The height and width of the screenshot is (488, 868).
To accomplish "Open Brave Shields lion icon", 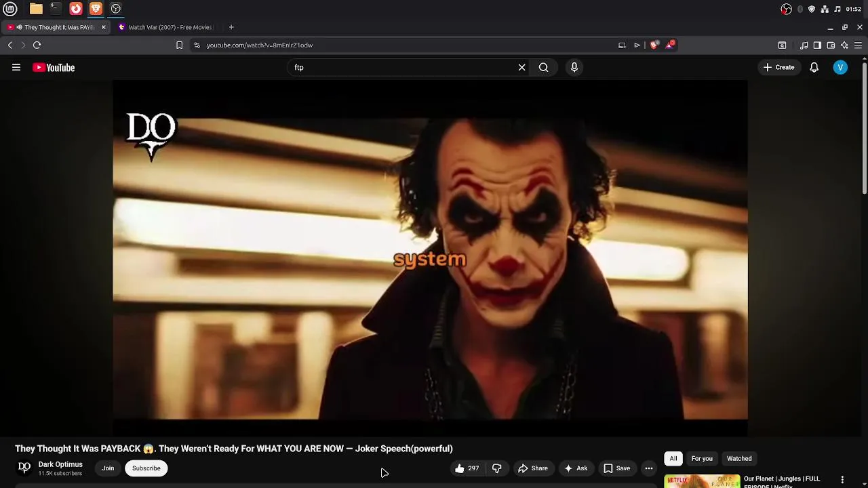I will pyautogui.click(x=654, y=45).
